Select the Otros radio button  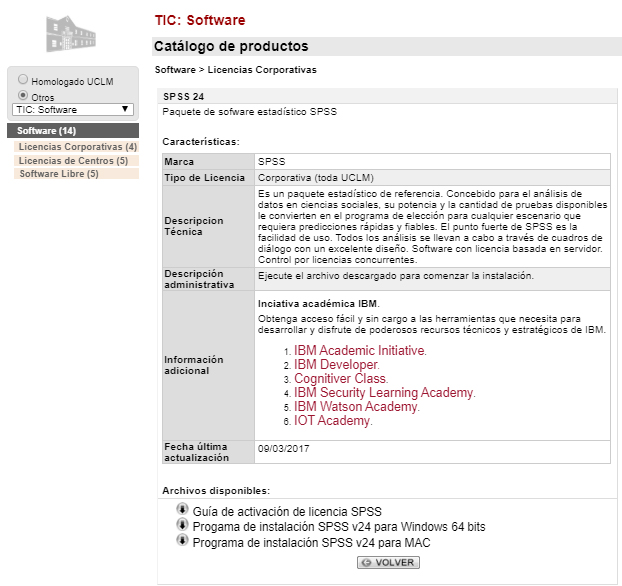click(x=23, y=95)
